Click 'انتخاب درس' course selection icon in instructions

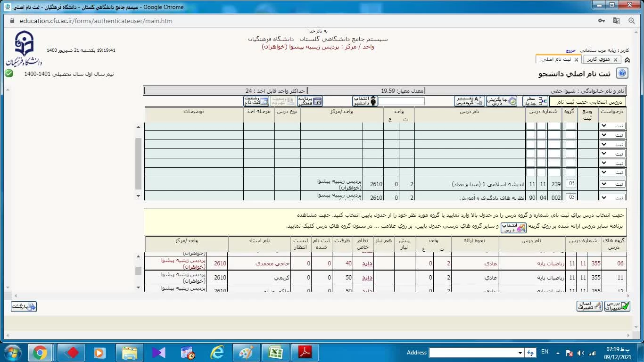point(513,228)
